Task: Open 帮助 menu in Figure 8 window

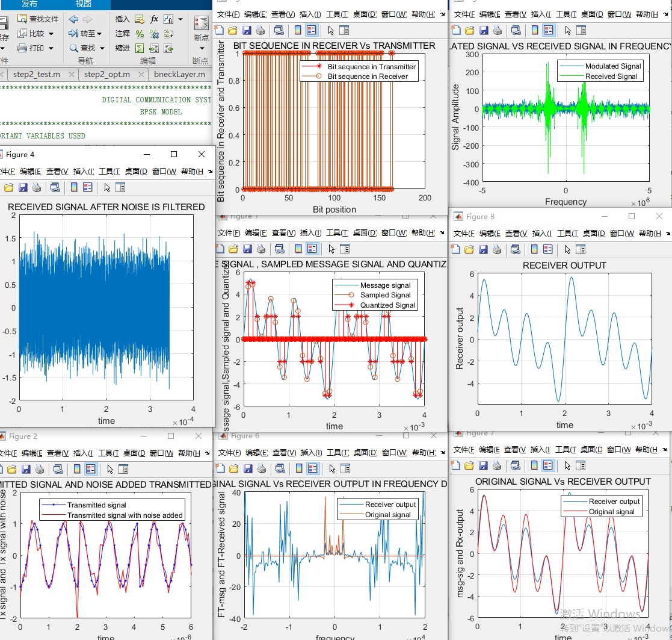Action: click(650, 234)
